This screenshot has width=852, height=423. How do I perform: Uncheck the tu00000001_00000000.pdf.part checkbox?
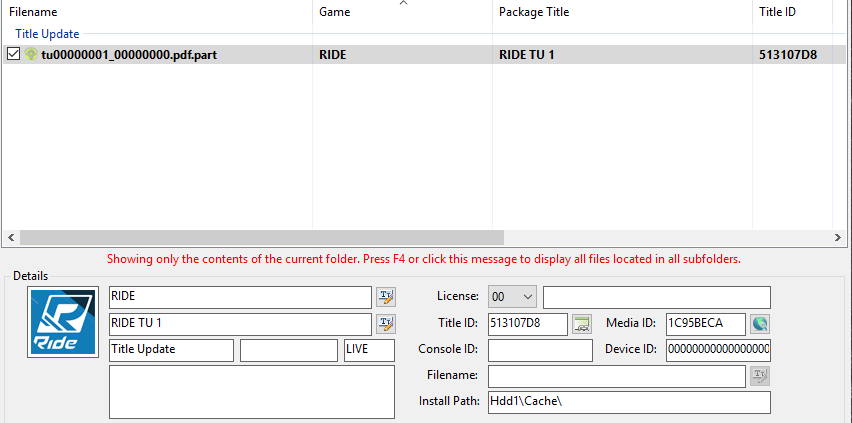pyautogui.click(x=13, y=54)
